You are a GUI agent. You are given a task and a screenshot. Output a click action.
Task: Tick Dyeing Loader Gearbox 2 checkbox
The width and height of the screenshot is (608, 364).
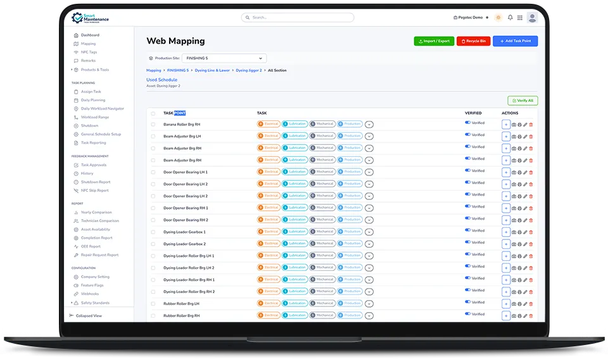click(153, 244)
